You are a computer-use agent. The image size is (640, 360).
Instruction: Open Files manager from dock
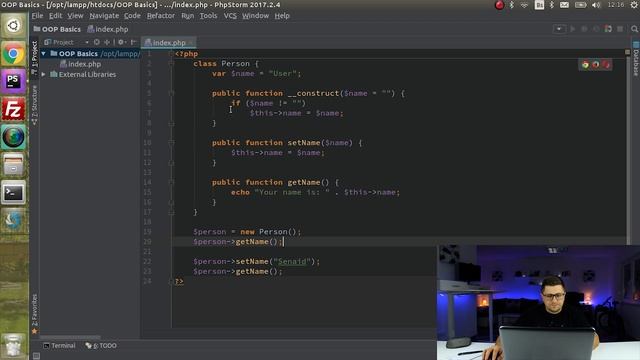point(13,164)
